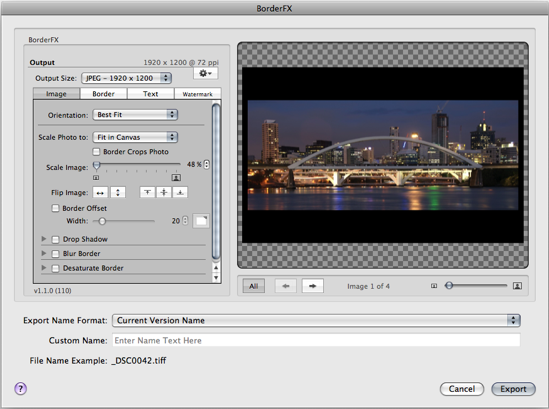Open the gear presets menu
Image resolution: width=549 pixels, height=409 pixels.
click(x=206, y=73)
